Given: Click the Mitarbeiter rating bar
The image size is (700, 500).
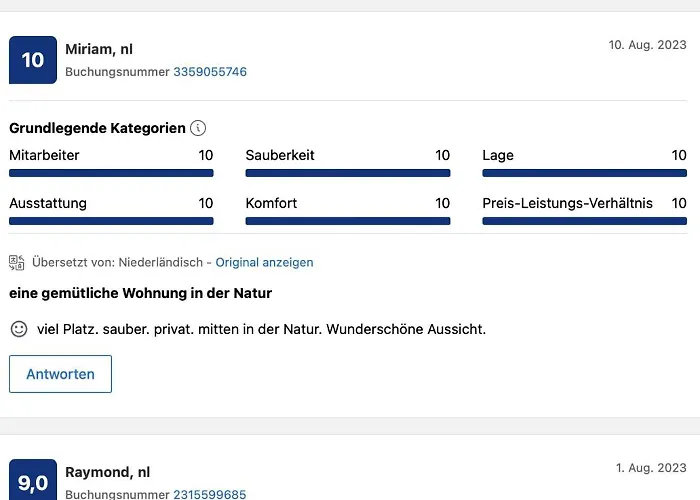Looking at the screenshot, I should 111,173.
